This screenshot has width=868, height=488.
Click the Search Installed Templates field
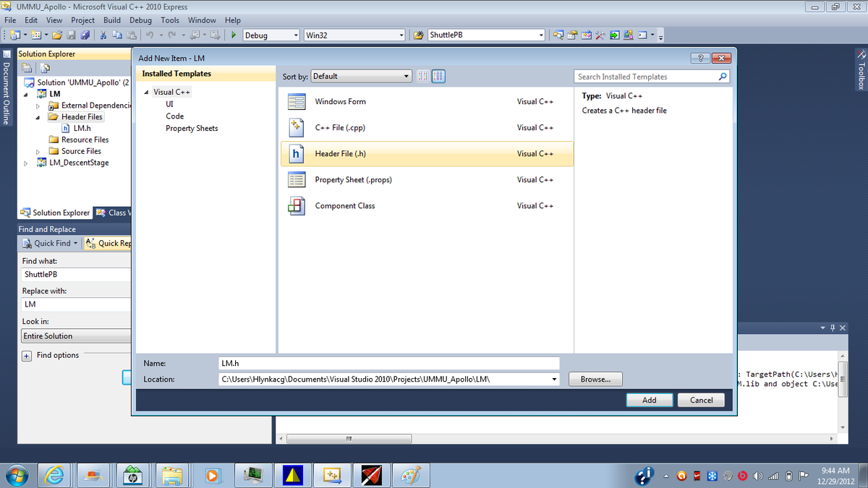tap(644, 77)
